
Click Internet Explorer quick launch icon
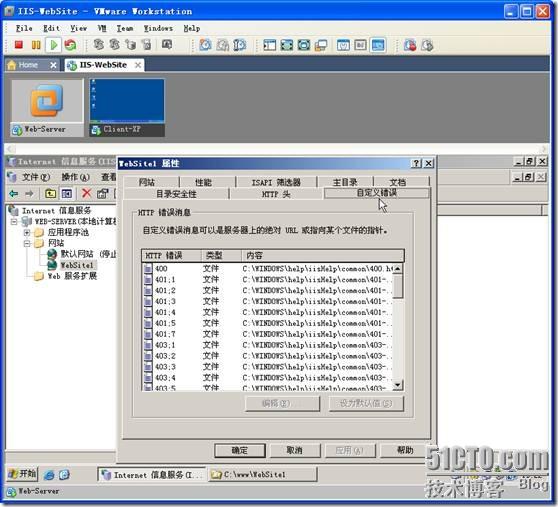click(49, 475)
